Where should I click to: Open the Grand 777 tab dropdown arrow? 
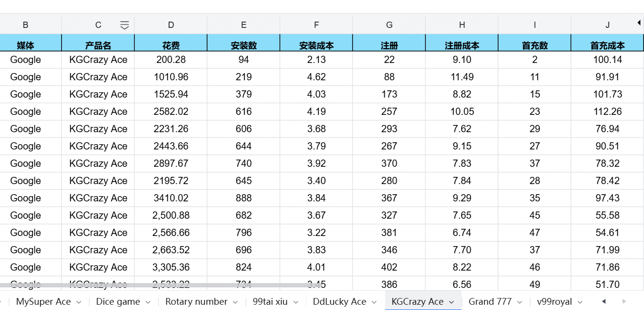point(520,302)
